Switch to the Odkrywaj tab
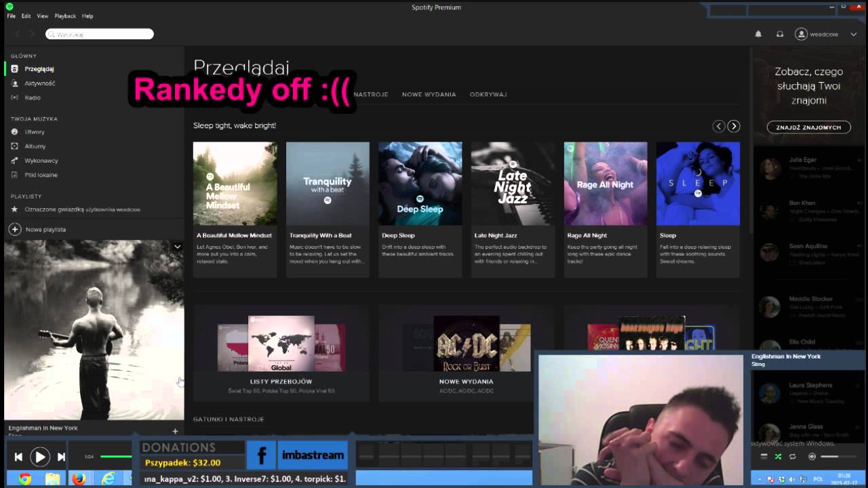Image resolution: width=868 pixels, height=488 pixels. pos(488,94)
